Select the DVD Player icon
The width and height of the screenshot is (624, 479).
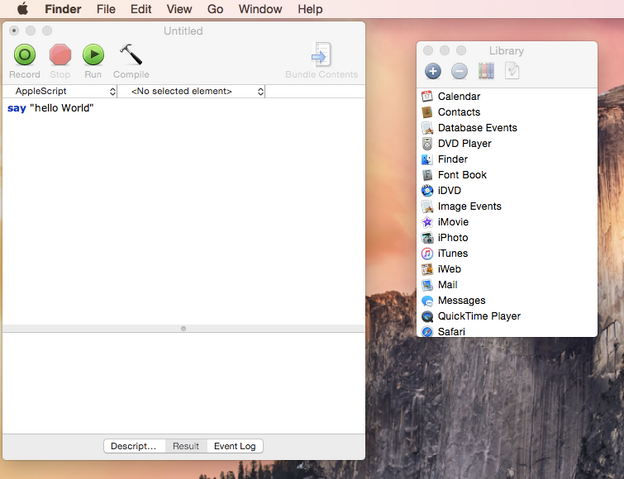(x=427, y=144)
